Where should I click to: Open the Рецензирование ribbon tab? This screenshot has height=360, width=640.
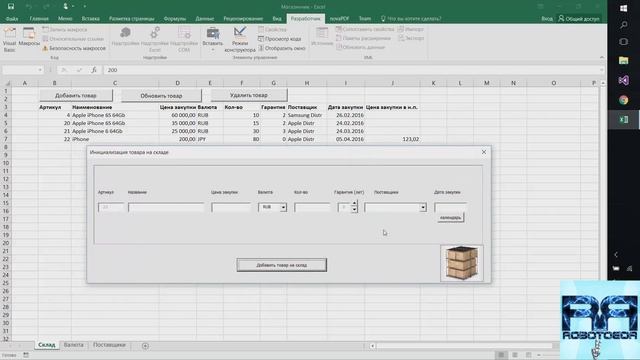(x=243, y=19)
